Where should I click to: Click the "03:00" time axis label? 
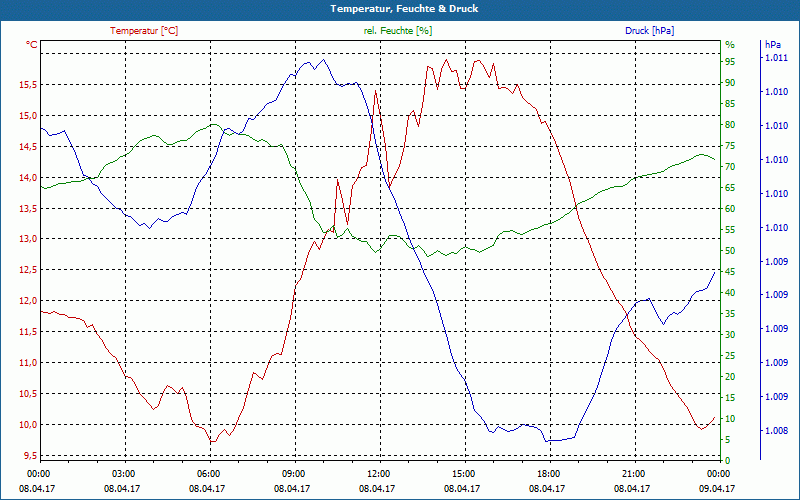coord(122,474)
